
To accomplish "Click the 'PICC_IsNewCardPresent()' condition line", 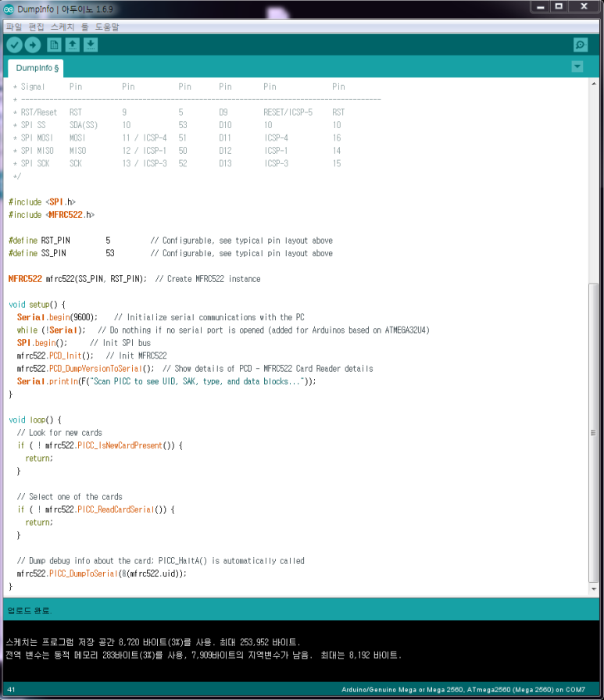I will click(100, 445).
